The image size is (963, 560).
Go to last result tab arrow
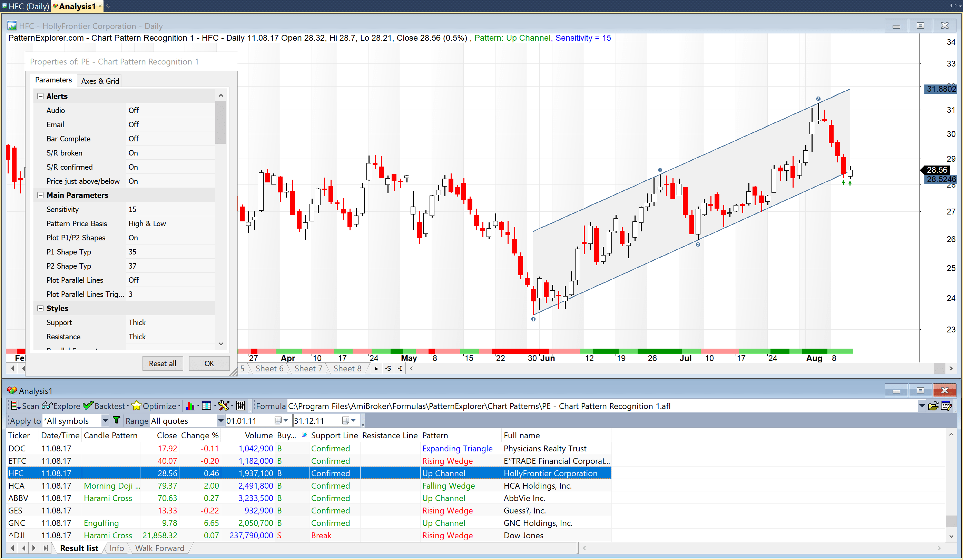[46, 548]
